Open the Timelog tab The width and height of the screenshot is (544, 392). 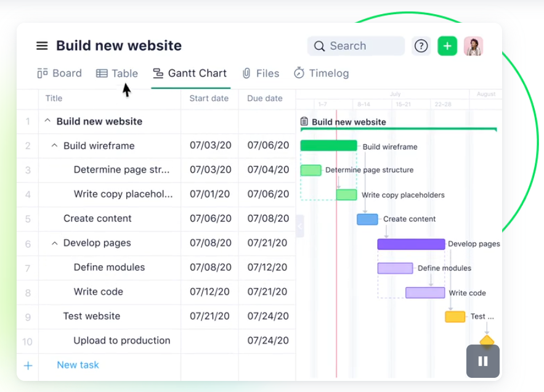coord(321,73)
